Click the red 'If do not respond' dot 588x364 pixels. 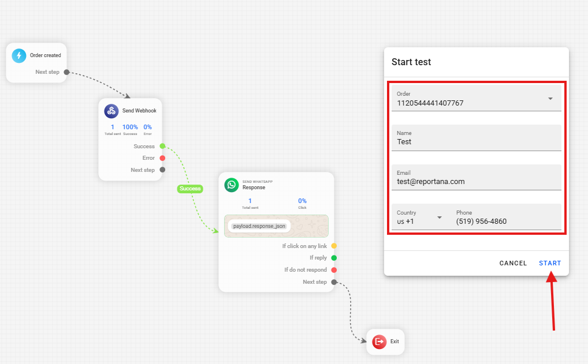(x=334, y=270)
